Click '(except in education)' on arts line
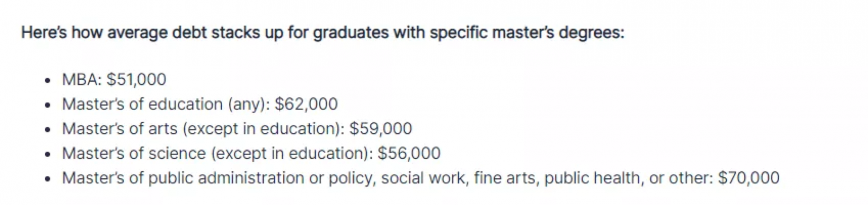 [263, 129]
